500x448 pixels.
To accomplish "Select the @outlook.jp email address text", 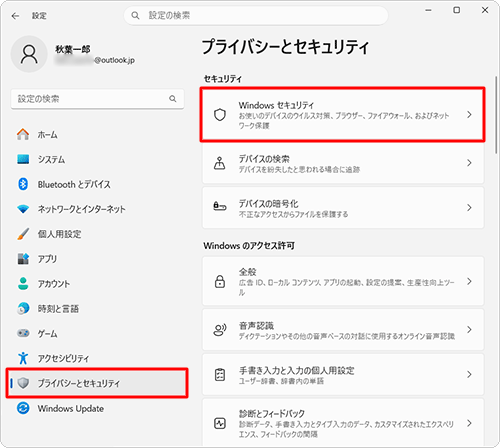I will 114,60.
